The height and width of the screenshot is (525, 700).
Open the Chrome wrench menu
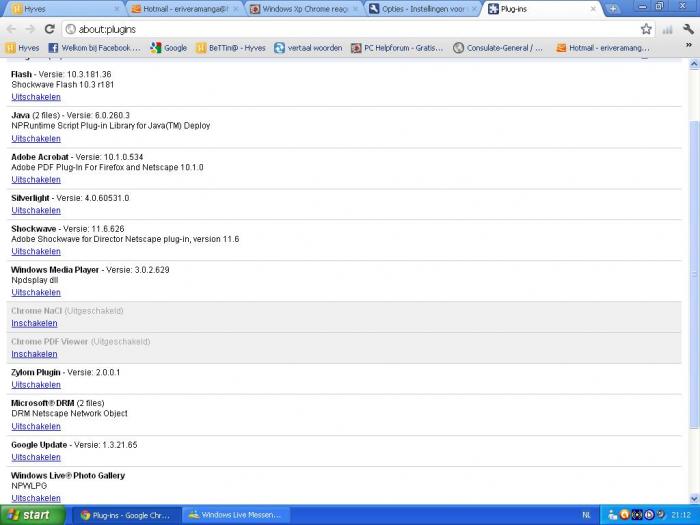click(688, 29)
